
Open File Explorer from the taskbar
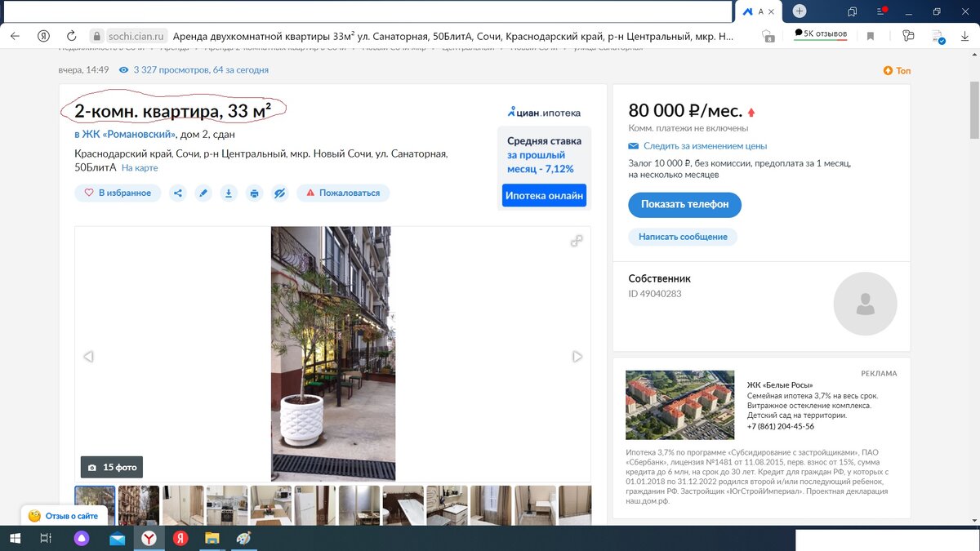212,539
